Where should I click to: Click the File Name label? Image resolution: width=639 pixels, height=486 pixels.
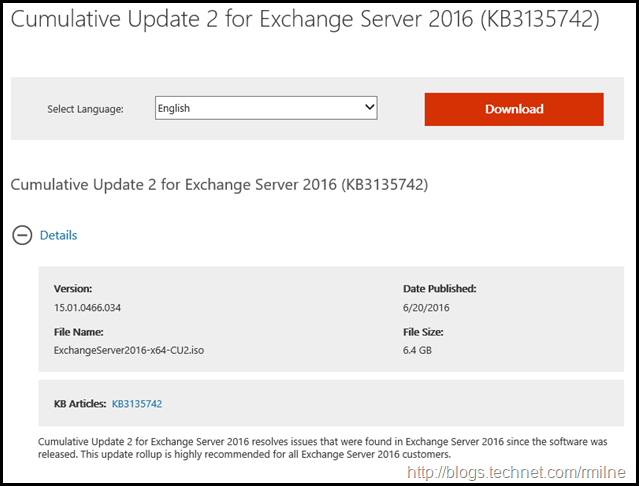tap(78, 332)
